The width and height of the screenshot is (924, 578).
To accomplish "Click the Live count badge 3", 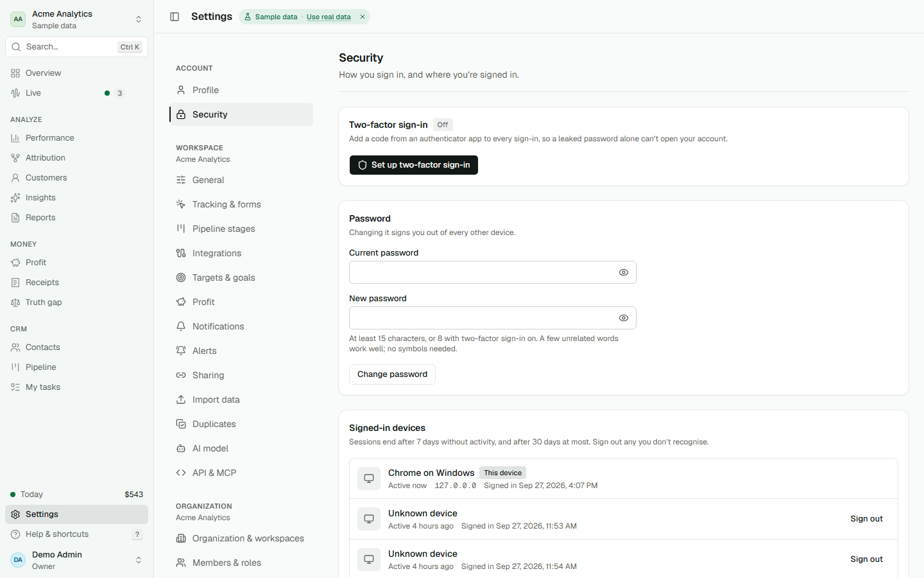I will tap(119, 93).
